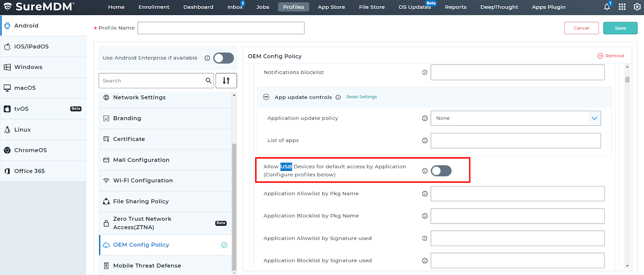Viewport: 644px width, 275px height.
Task: Click the ChromeOS icon
Action: point(7,150)
